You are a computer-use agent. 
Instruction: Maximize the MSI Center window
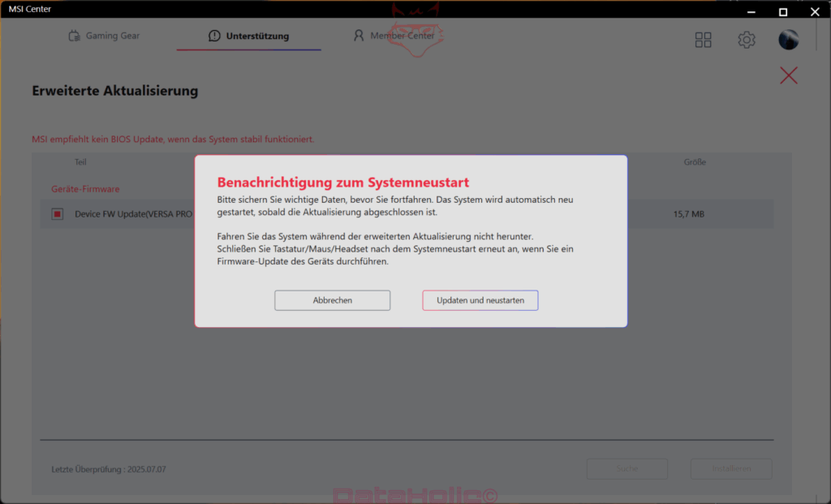783,11
